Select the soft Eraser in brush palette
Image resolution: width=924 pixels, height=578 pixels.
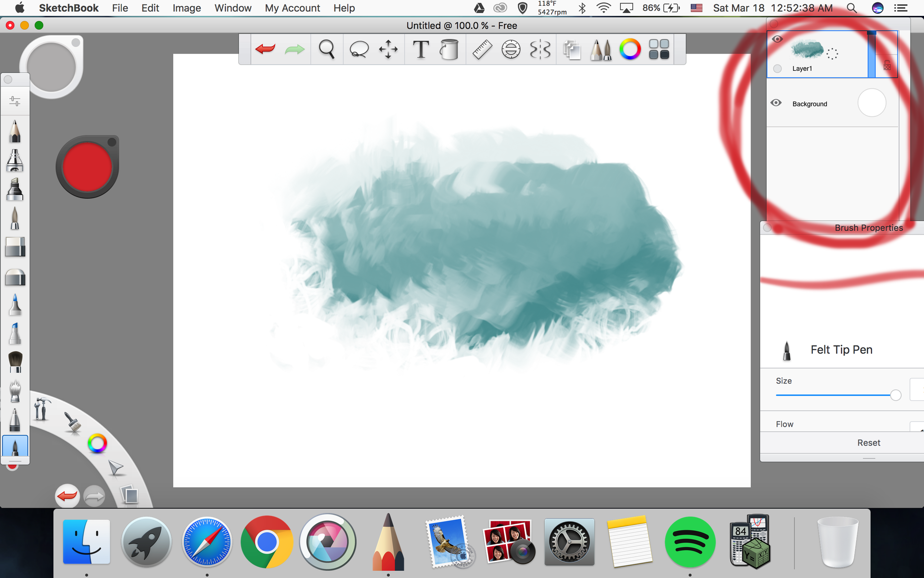click(x=15, y=277)
